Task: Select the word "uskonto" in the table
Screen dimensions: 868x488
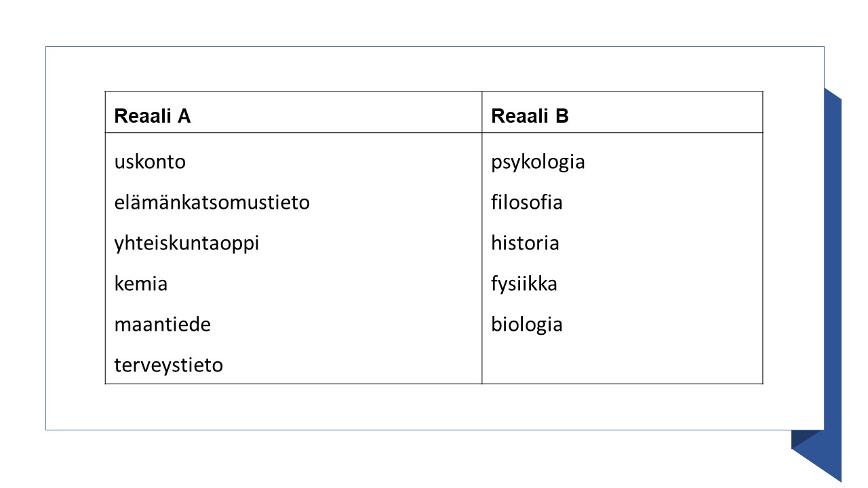Action: [150, 162]
